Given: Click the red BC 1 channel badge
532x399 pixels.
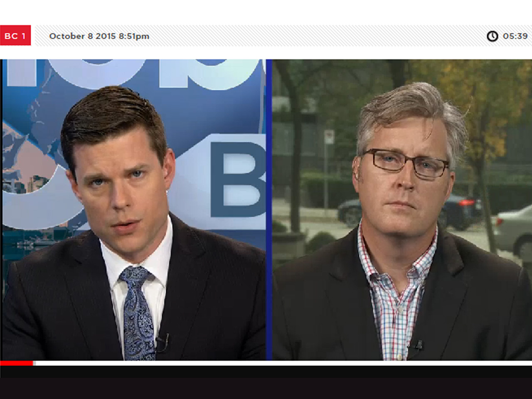Looking at the screenshot, I should [x=15, y=36].
